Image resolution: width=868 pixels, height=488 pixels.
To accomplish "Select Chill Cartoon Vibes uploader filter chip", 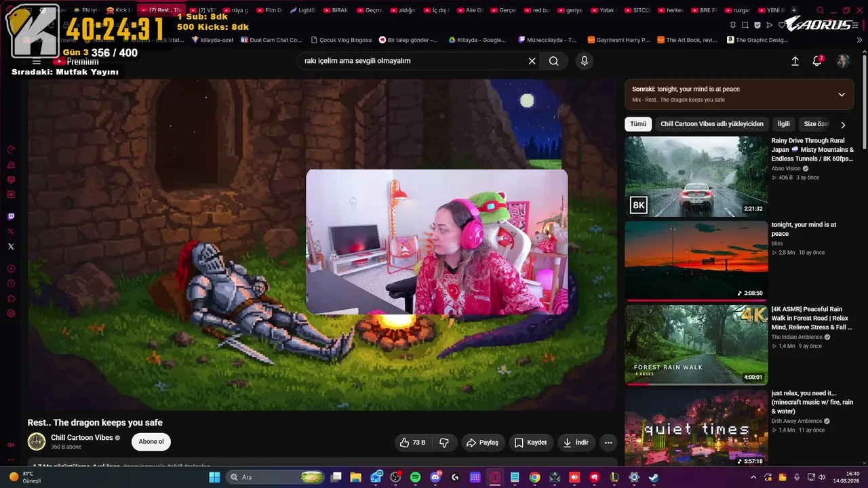I will [x=712, y=124].
